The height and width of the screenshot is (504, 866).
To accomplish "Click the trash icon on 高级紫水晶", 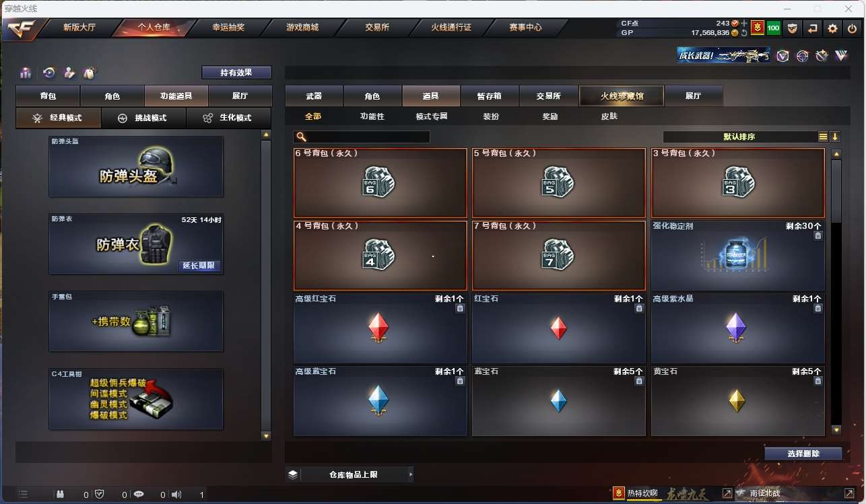I will 818,308.
